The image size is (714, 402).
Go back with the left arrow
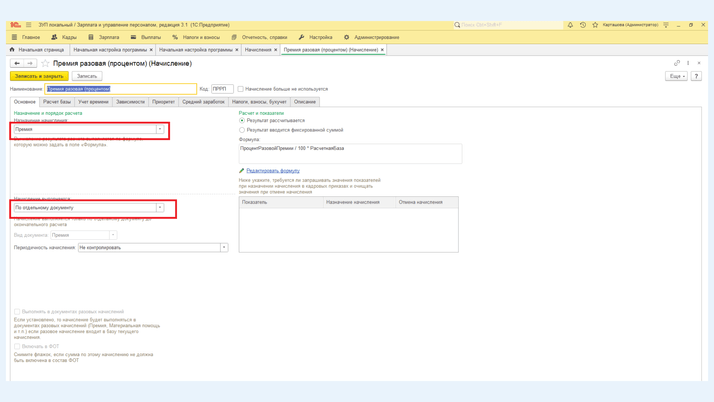click(17, 63)
